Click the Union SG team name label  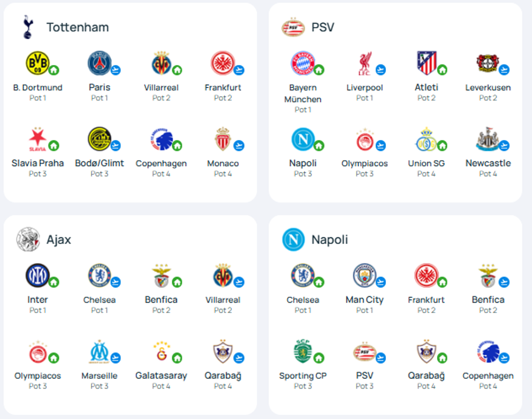pos(426,164)
